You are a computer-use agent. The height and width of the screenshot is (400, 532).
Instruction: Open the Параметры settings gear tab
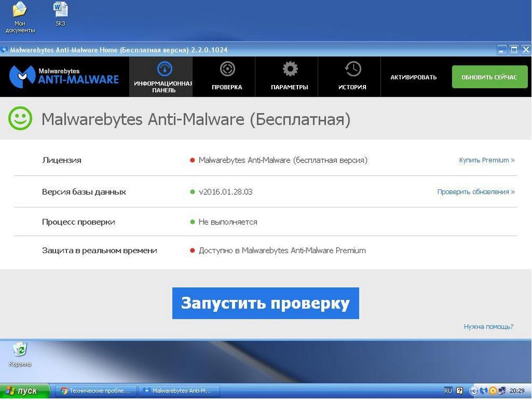click(289, 77)
